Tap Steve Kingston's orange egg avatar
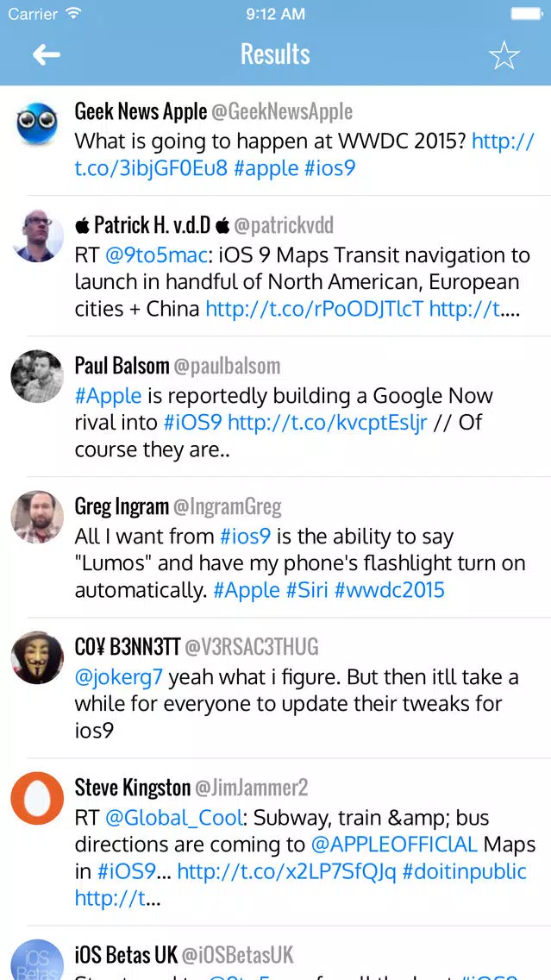The height and width of the screenshot is (980, 551). (37, 798)
